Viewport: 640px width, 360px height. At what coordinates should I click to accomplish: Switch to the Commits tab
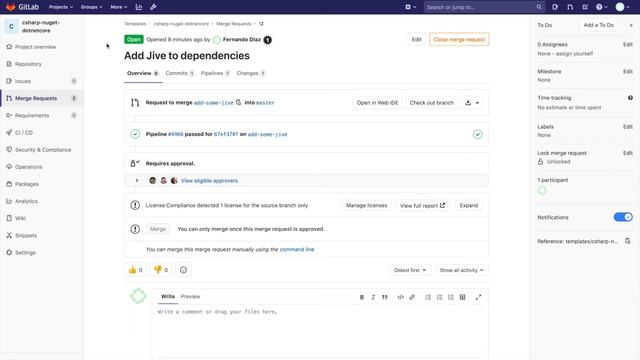(x=180, y=73)
